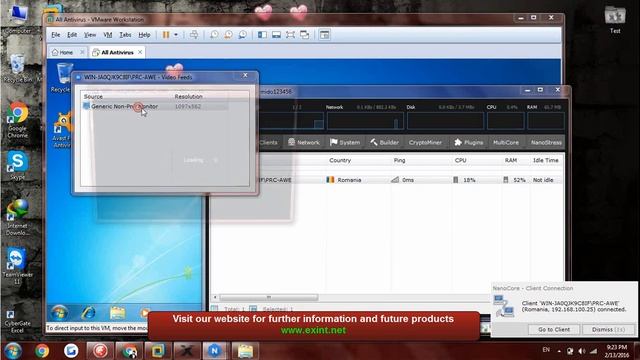Screen dimensions: 640x360
Task: Open the VMware View menu
Action: [x=90, y=35]
